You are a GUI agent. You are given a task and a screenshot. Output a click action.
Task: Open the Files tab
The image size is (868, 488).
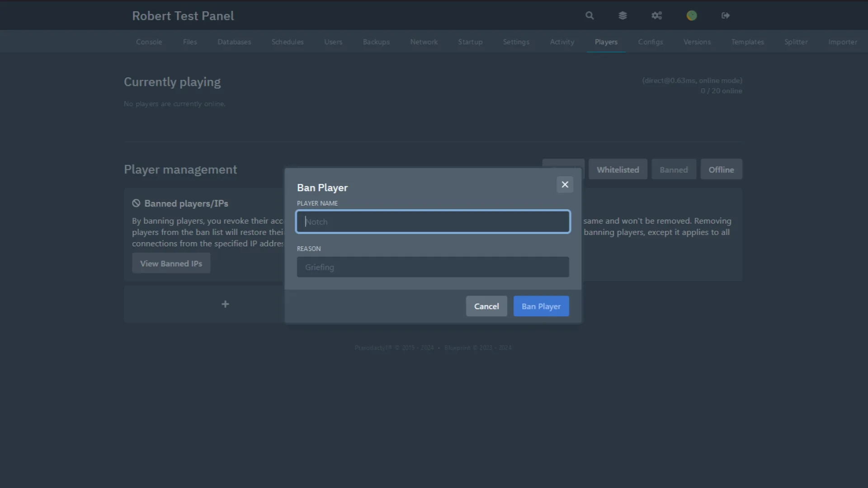click(x=190, y=42)
